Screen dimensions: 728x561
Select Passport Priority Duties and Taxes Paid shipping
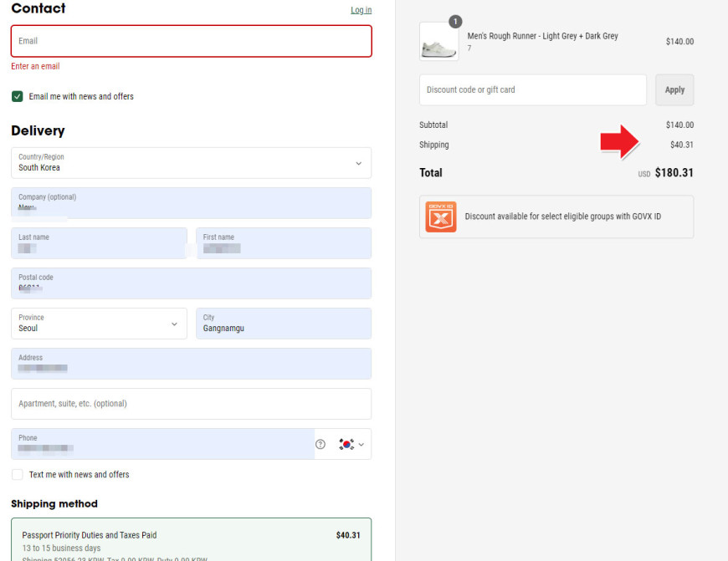click(x=192, y=539)
